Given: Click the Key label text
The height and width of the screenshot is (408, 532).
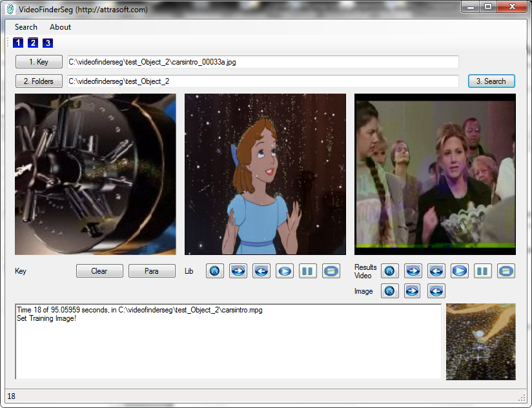Looking at the screenshot, I should click(21, 271).
